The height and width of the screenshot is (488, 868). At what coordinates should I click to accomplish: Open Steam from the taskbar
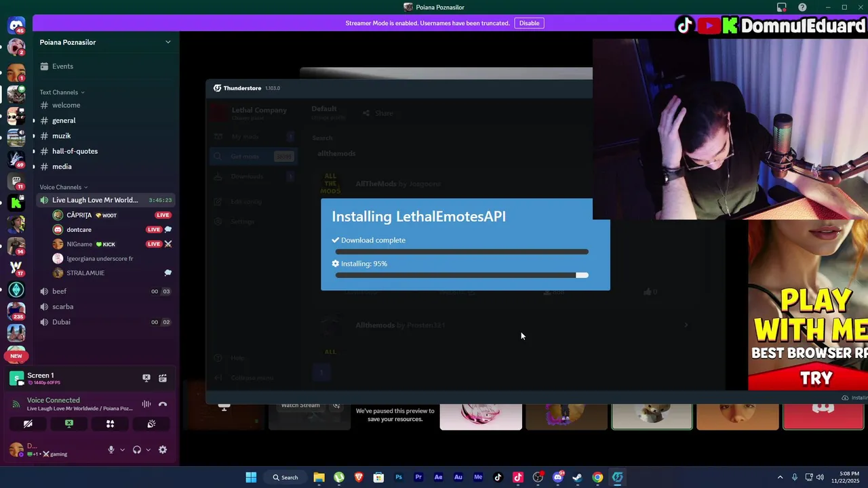577,477
